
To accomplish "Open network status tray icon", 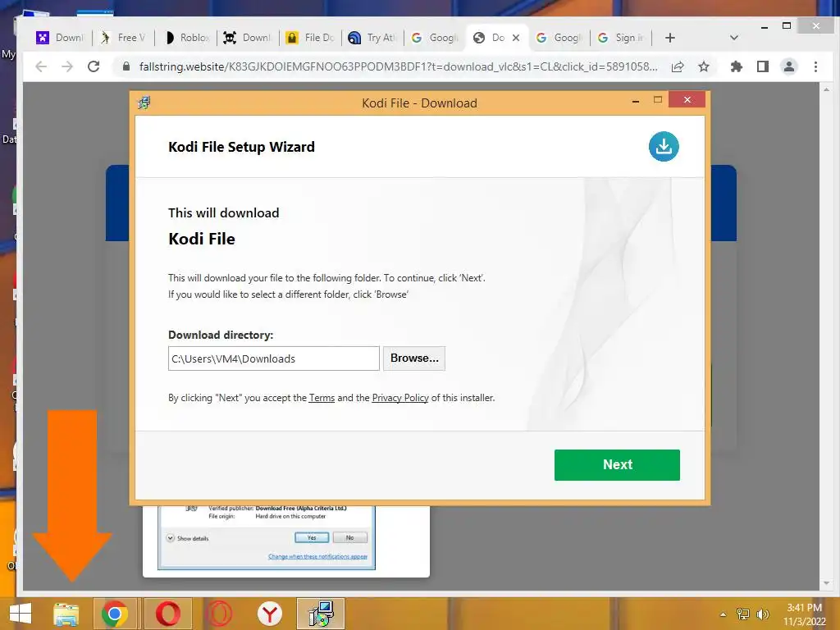I will pyautogui.click(x=743, y=614).
